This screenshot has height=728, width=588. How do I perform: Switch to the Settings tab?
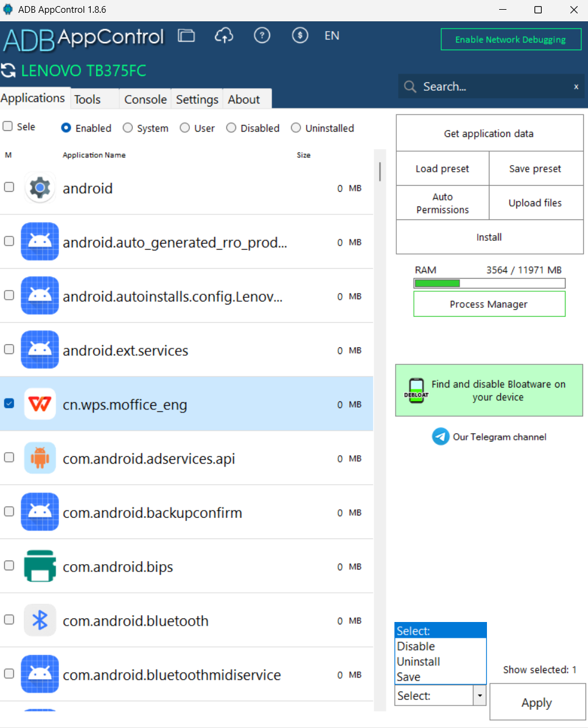197,99
